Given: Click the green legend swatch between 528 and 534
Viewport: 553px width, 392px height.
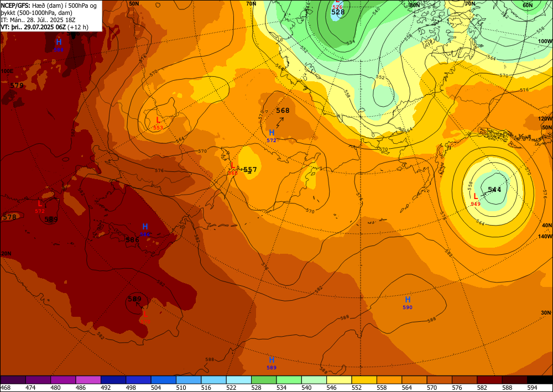Looking at the screenshot, I should [x=264, y=380].
